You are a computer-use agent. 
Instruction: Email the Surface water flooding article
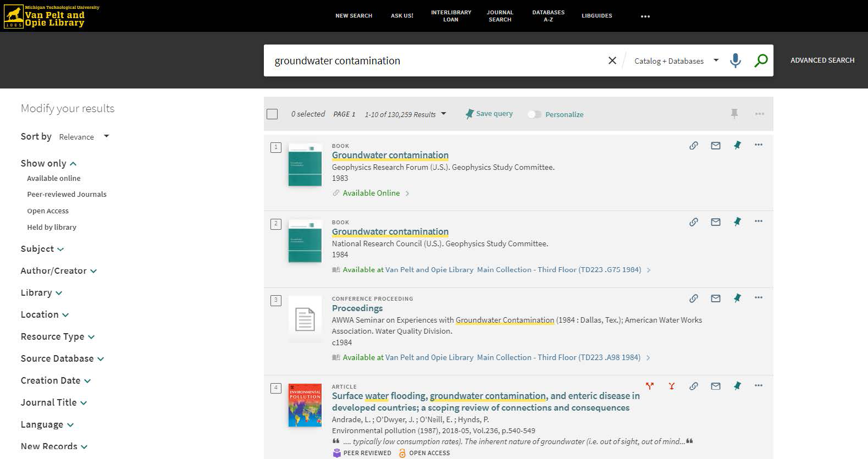point(716,386)
